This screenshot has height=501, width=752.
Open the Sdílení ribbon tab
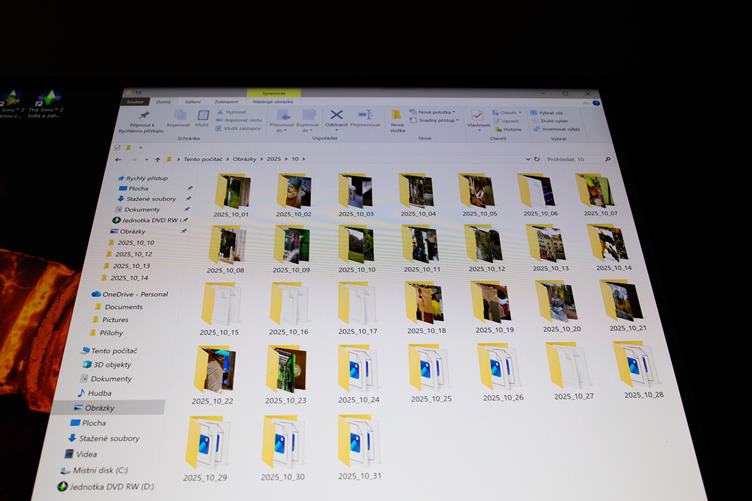point(193,101)
